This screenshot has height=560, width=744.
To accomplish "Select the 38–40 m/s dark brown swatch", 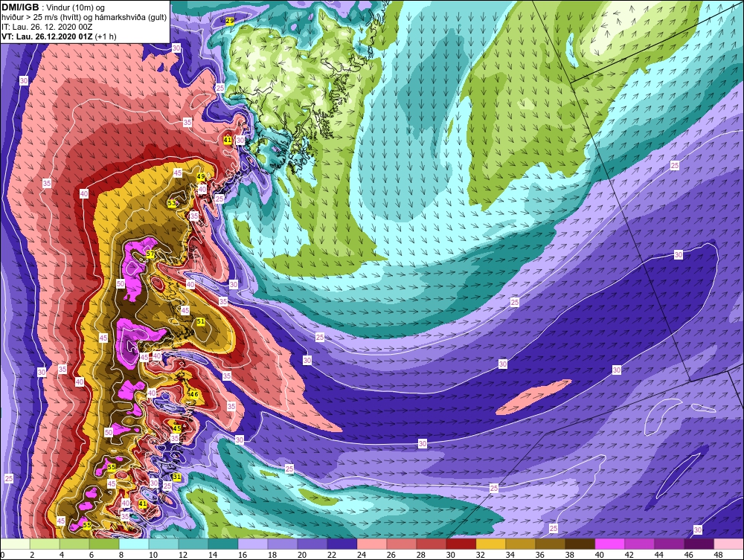I will [x=580, y=544].
